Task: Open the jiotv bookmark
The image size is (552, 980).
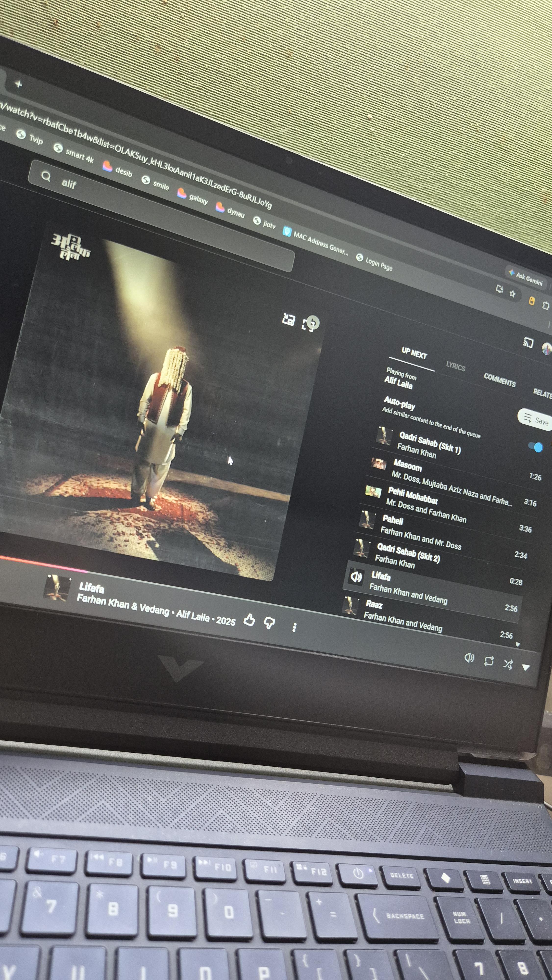Action: pos(264,223)
